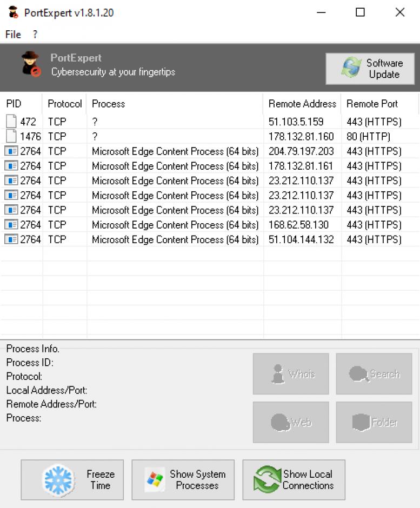
Task: Click the Software Update refresh arrows icon
Action: pos(351,68)
